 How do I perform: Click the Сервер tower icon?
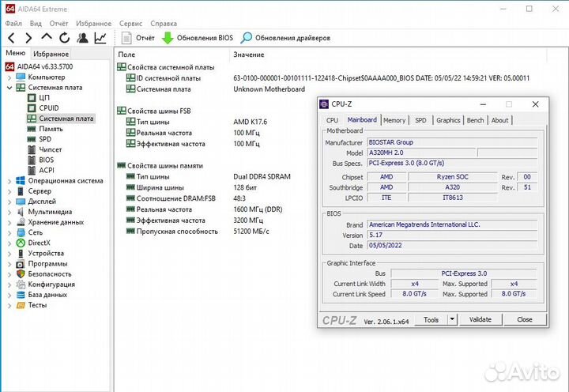pyautogui.click(x=21, y=191)
